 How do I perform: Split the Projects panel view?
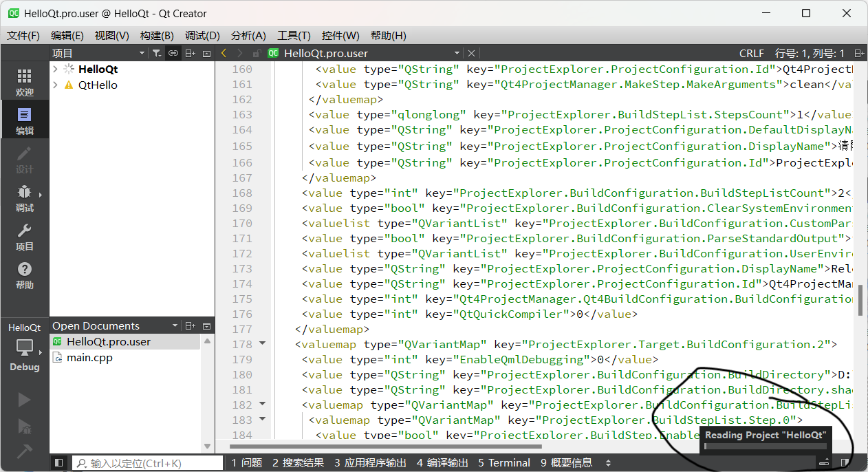[x=191, y=53]
